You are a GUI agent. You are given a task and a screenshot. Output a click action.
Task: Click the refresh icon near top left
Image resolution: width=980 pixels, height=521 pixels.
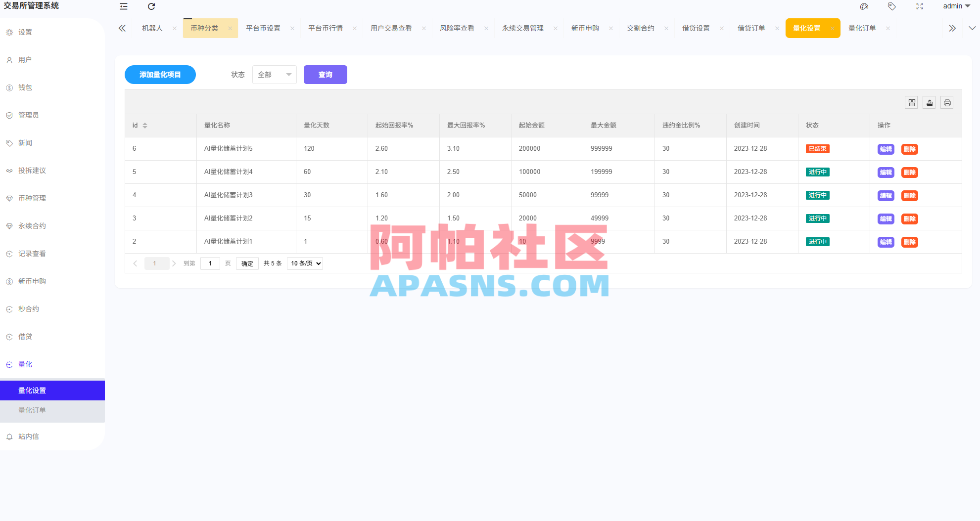[151, 6]
